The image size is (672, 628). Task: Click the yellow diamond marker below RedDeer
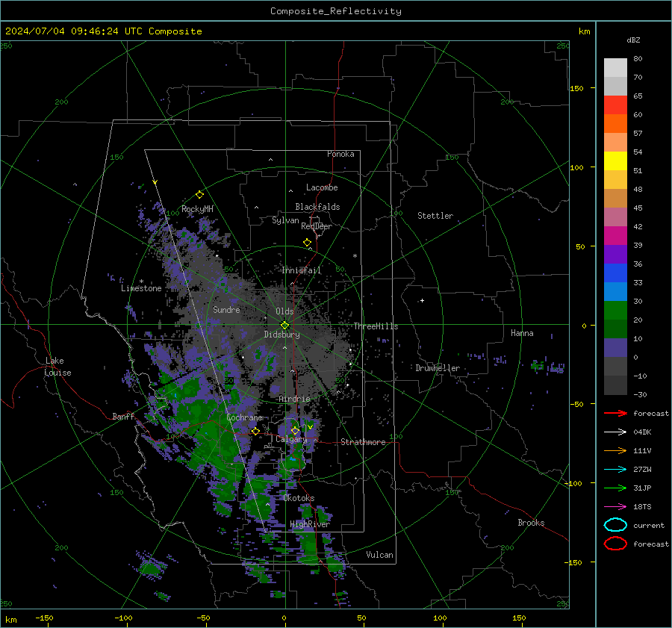pos(307,243)
